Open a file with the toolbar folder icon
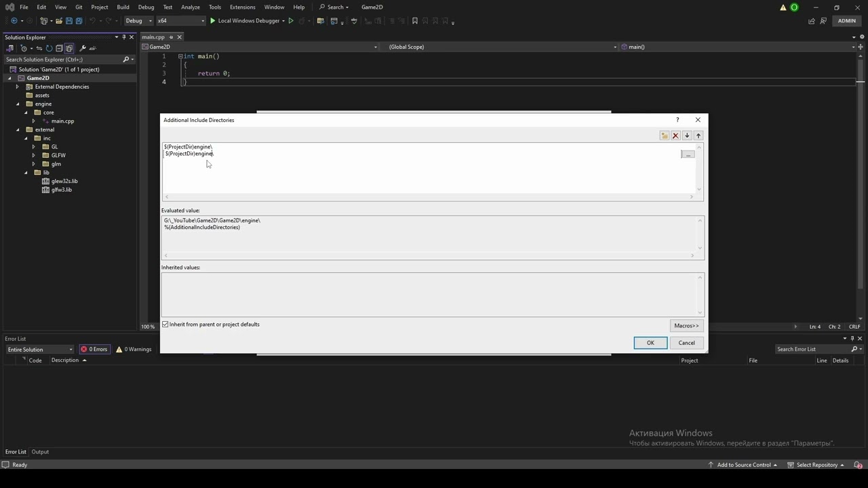The image size is (868, 488). (59, 21)
